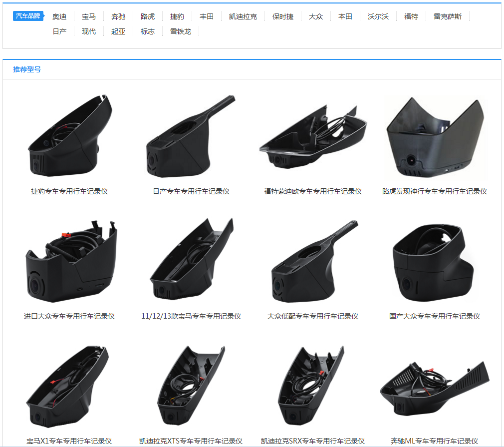
Task: Choose the 宝马 brand filter
Action: [89, 16]
